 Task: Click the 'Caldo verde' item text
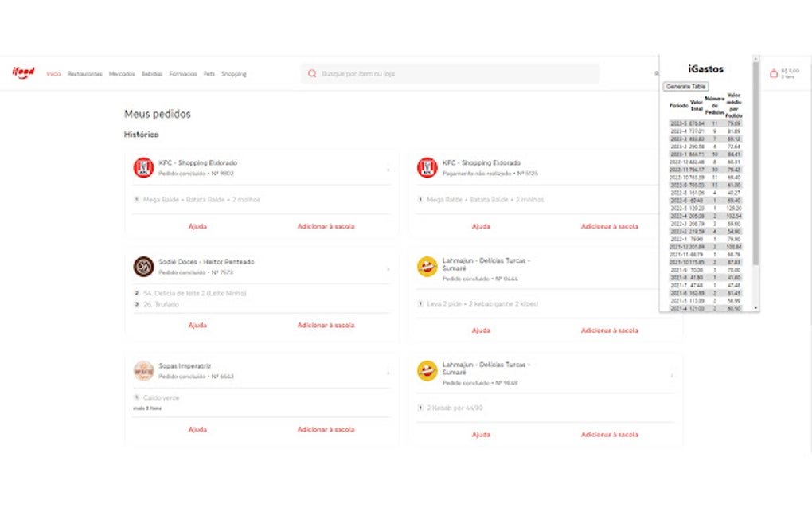coord(161,397)
